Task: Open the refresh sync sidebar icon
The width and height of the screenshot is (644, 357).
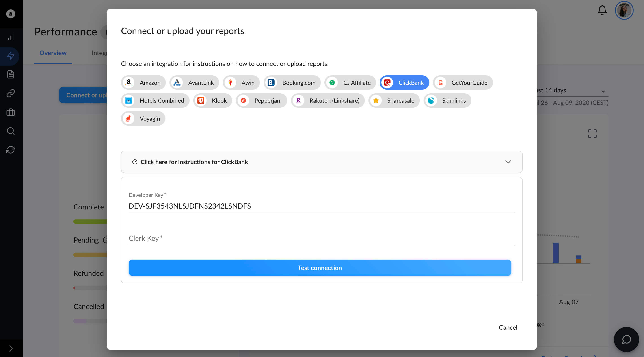Action: click(x=11, y=150)
